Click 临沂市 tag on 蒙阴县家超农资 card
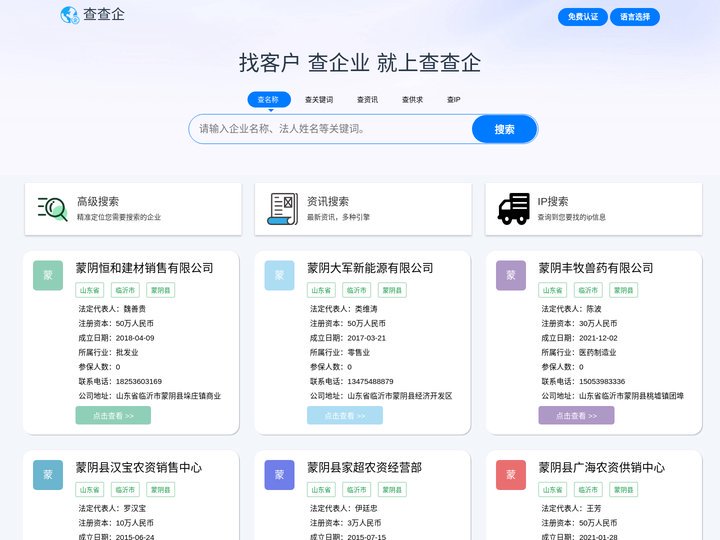Image resolution: width=720 pixels, height=540 pixels. [357, 490]
